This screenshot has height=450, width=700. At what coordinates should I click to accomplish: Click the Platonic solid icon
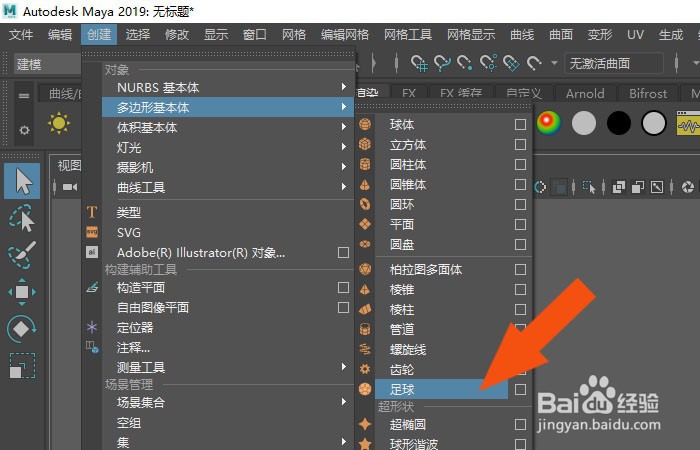click(365, 269)
